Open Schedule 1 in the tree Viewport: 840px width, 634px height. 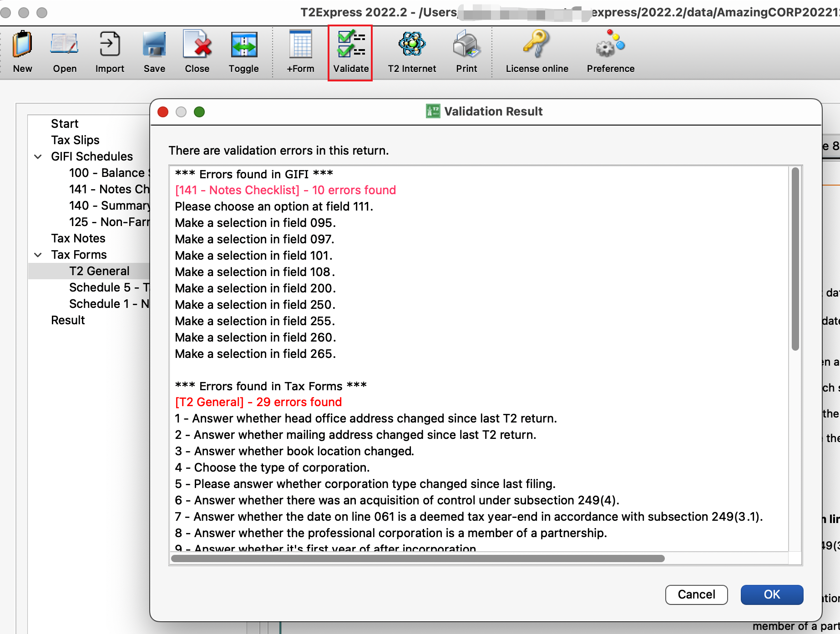point(109,304)
